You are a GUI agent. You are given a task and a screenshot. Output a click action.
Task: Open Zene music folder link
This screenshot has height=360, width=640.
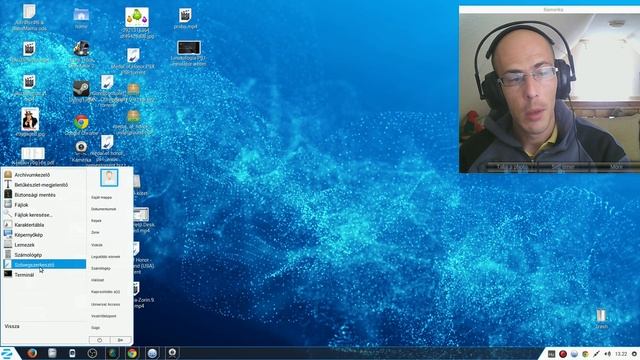95,232
